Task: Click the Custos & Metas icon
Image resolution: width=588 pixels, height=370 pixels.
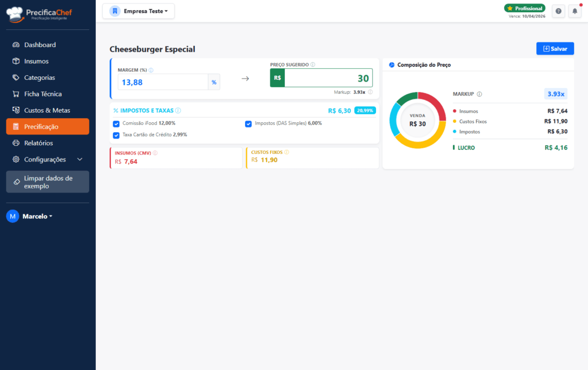Action: [x=16, y=110]
